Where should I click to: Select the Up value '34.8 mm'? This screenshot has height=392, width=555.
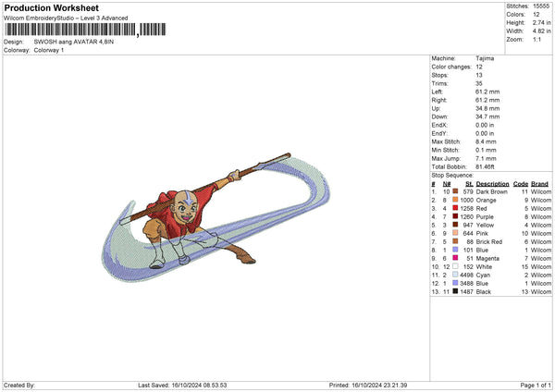click(487, 108)
